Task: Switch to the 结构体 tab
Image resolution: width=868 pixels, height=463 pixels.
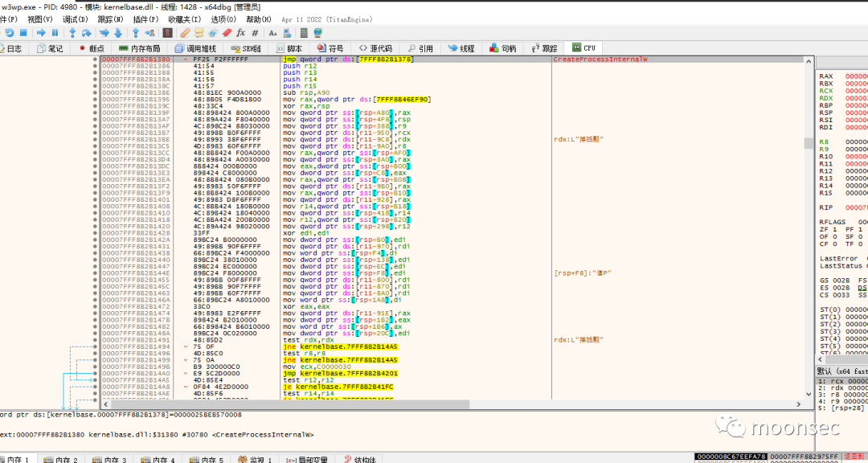Action: [x=360, y=459]
